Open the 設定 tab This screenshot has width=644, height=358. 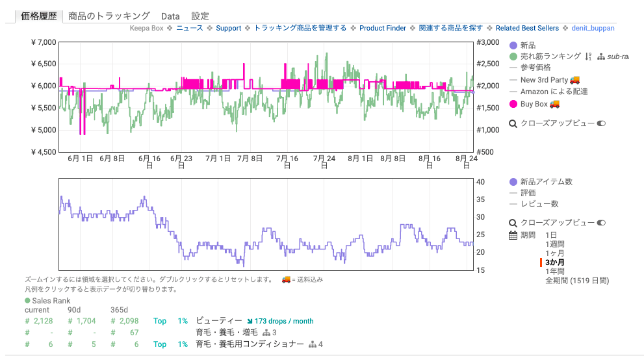click(200, 16)
